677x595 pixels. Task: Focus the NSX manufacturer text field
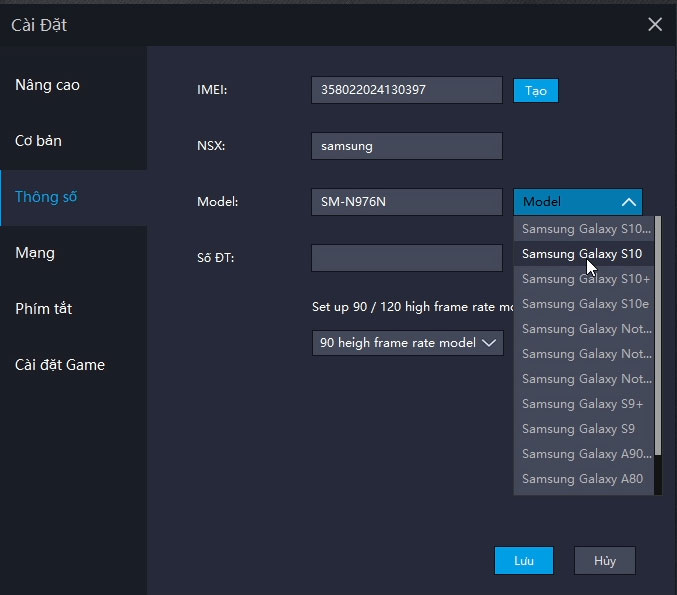[406, 146]
